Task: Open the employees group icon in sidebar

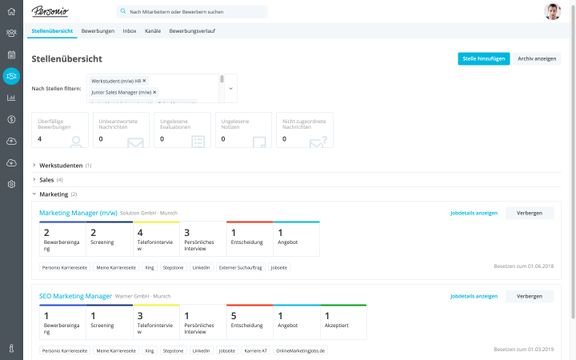Action: [11, 33]
